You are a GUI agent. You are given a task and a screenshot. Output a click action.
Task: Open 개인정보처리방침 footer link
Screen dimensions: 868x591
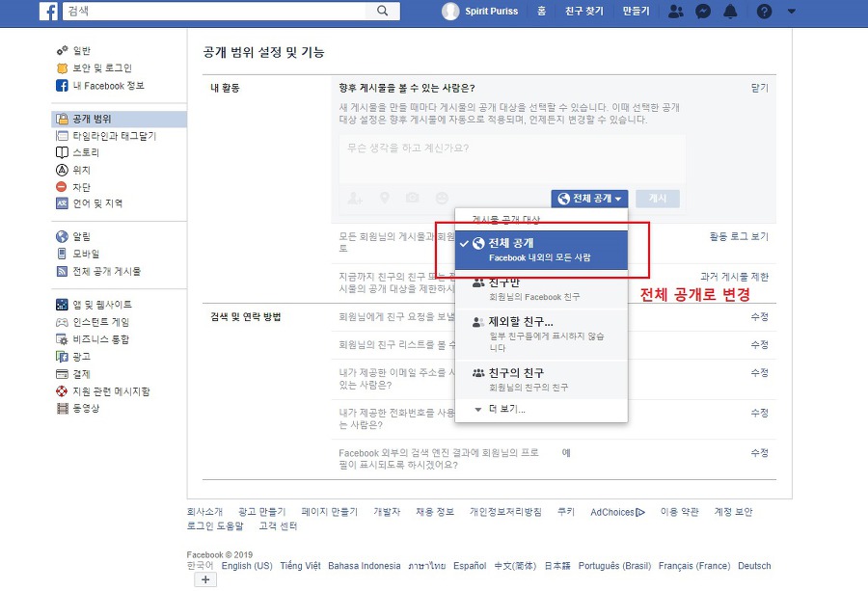(505, 512)
